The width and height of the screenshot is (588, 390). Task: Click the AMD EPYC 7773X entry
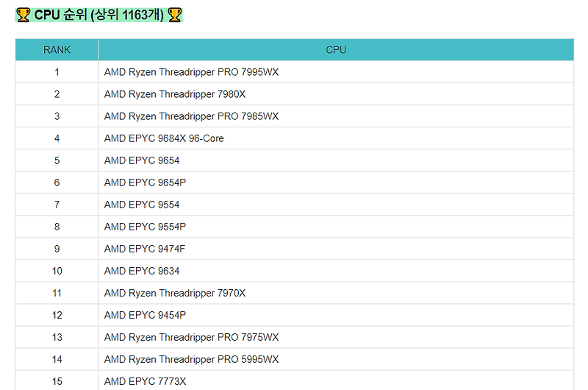tap(145, 381)
